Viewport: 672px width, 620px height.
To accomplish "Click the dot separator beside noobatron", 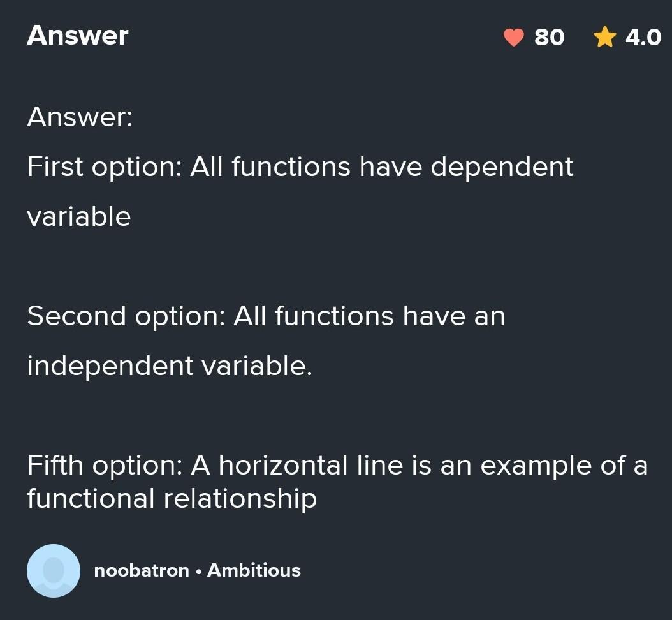I will (198, 572).
